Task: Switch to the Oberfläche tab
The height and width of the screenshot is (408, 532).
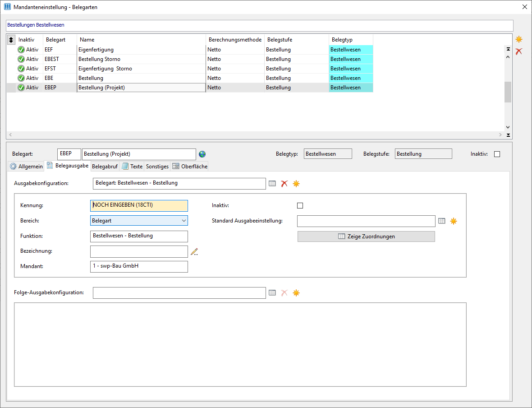Action: (190, 167)
